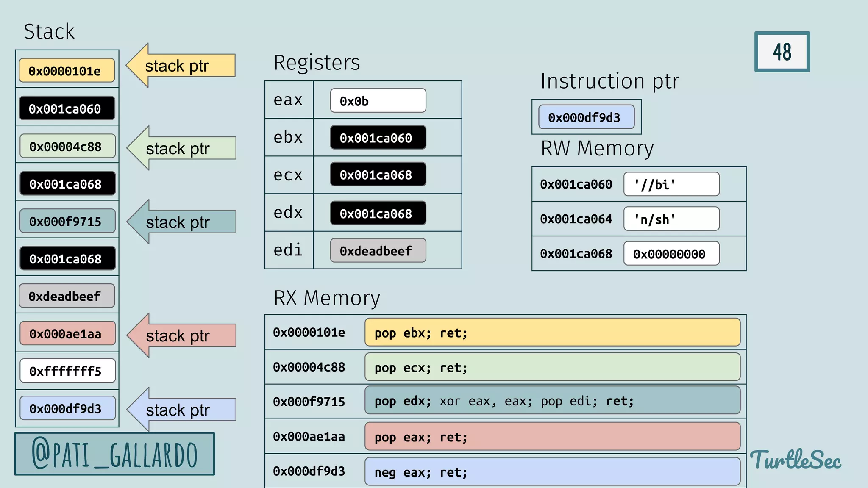
Task: Click the yellow stack ptr arrow
Action: click(x=180, y=66)
